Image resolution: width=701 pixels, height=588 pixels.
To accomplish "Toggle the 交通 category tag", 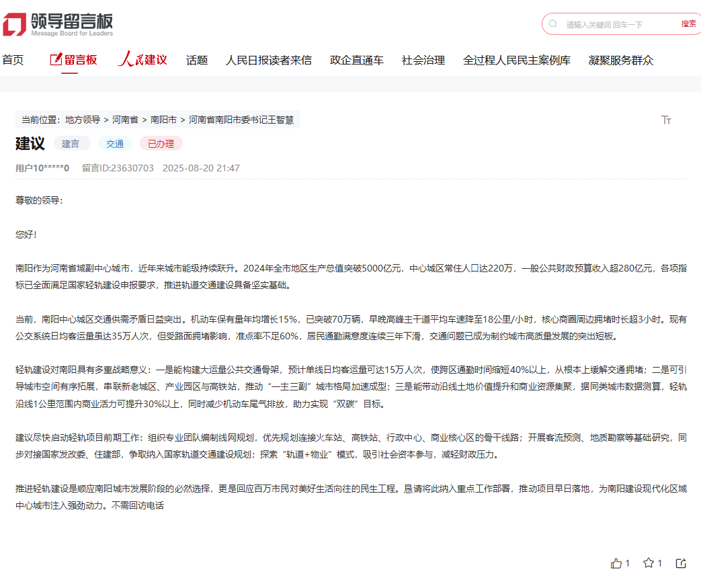I will point(115,143).
